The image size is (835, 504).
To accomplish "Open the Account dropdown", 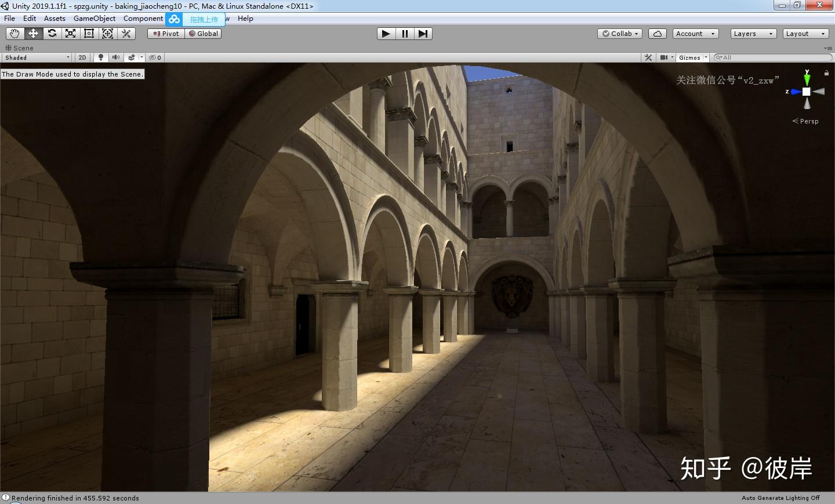I will (x=695, y=34).
